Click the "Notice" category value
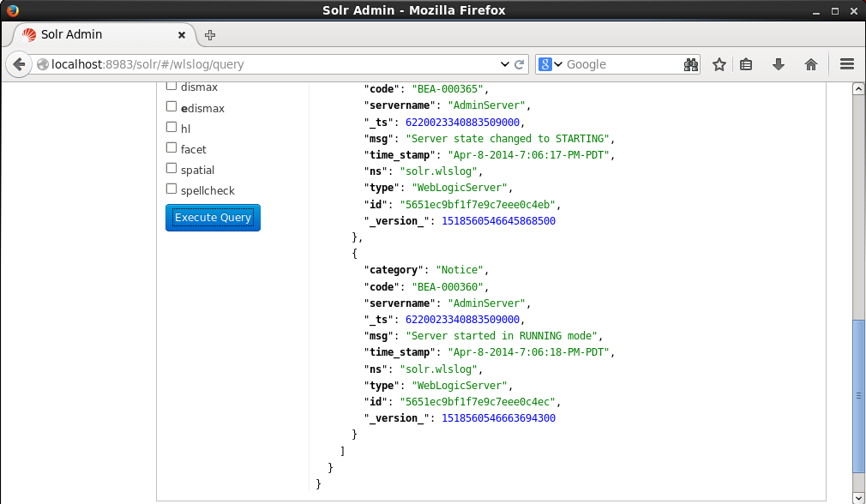Viewport: 866px width, 504px height. pos(460,270)
